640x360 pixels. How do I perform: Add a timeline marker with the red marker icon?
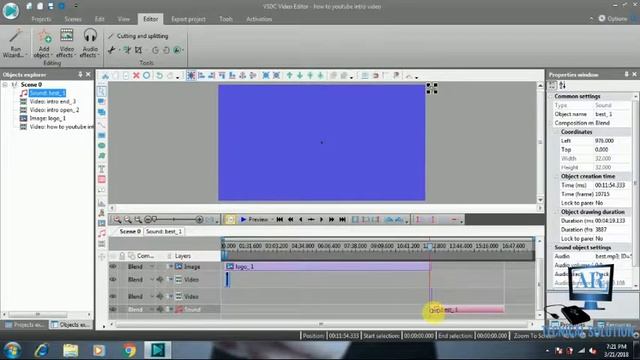point(418,220)
